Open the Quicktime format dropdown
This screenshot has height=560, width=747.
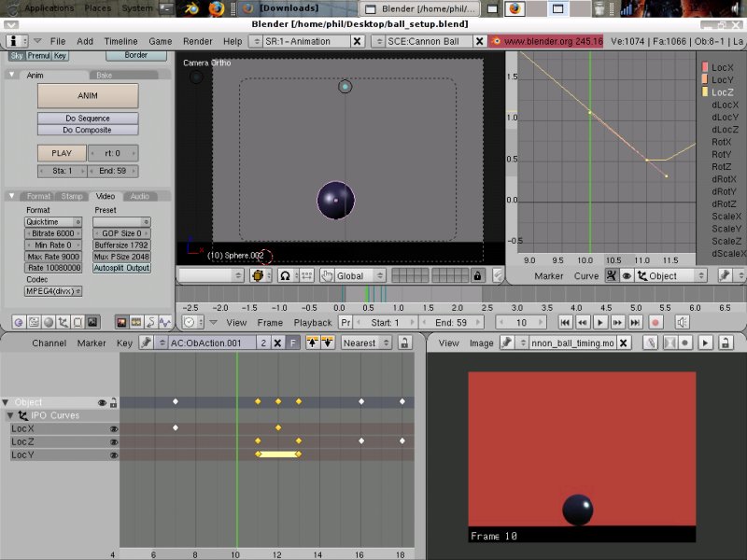53,222
